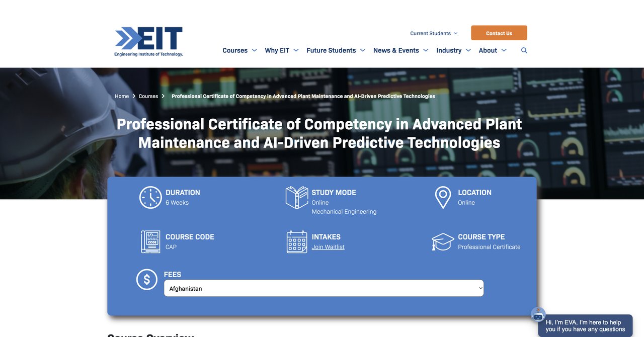
Task: Expand the Courses menu chevron
Action: pos(254,50)
